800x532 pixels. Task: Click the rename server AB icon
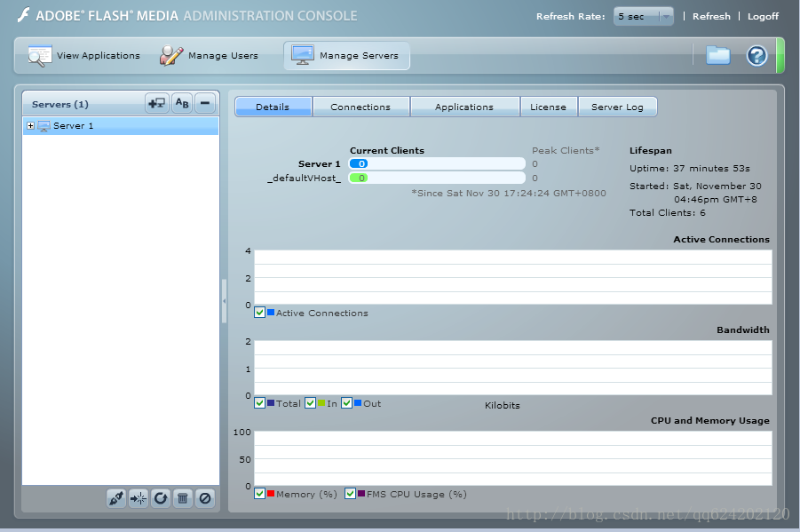182,104
